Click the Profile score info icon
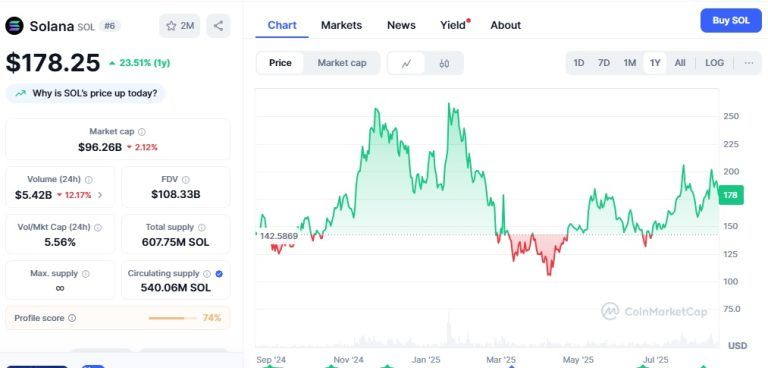Viewport: 768px width, 368px height. [72, 318]
